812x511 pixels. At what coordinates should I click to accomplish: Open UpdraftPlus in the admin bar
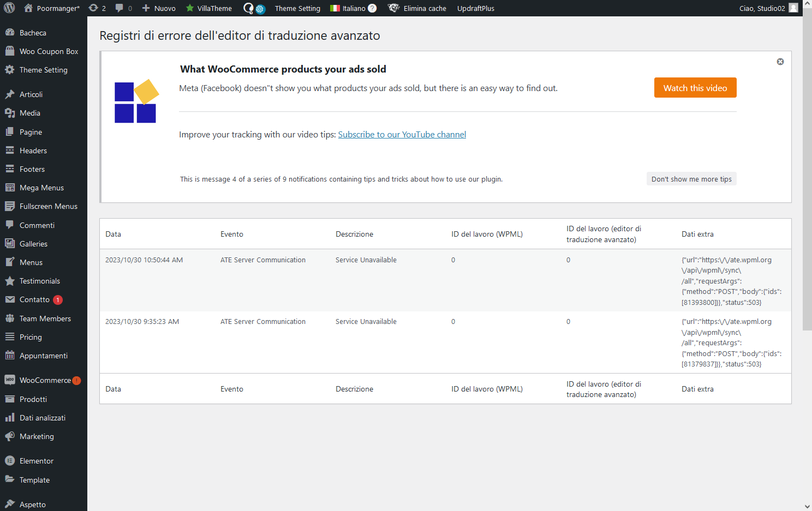click(x=476, y=8)
